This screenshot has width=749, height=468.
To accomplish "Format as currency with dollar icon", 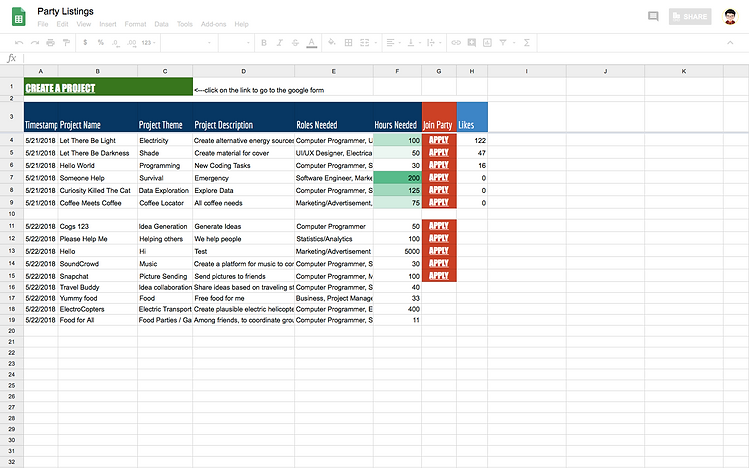I will tap(85, 43).
